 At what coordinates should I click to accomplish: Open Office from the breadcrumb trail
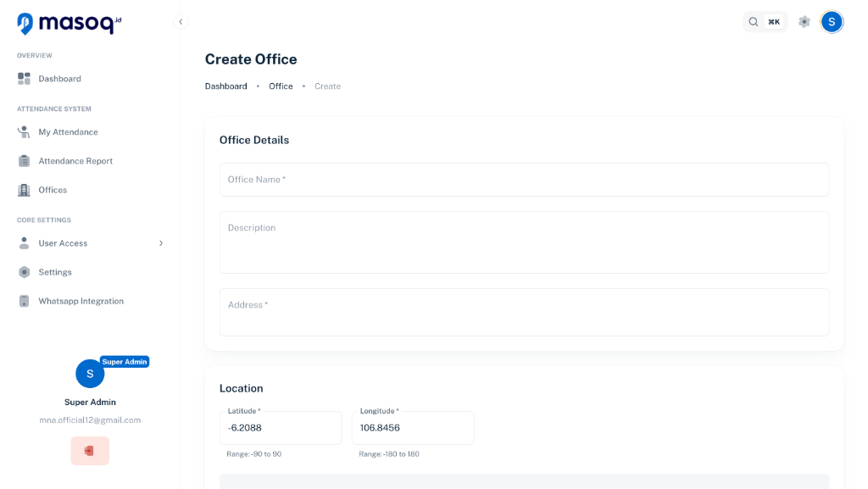pos(281,86)
